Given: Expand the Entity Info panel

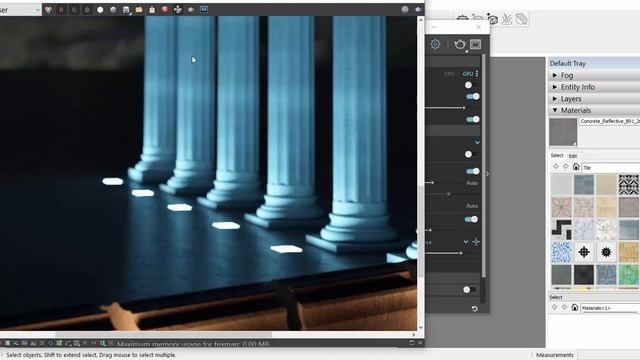Looking at the screenshot, I should 555,87.
